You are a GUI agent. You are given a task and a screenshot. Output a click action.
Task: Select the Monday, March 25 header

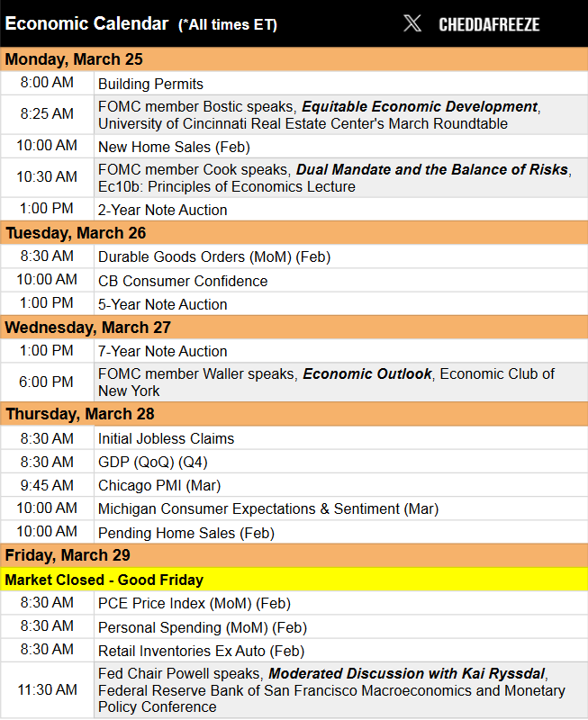click(294, 59)
